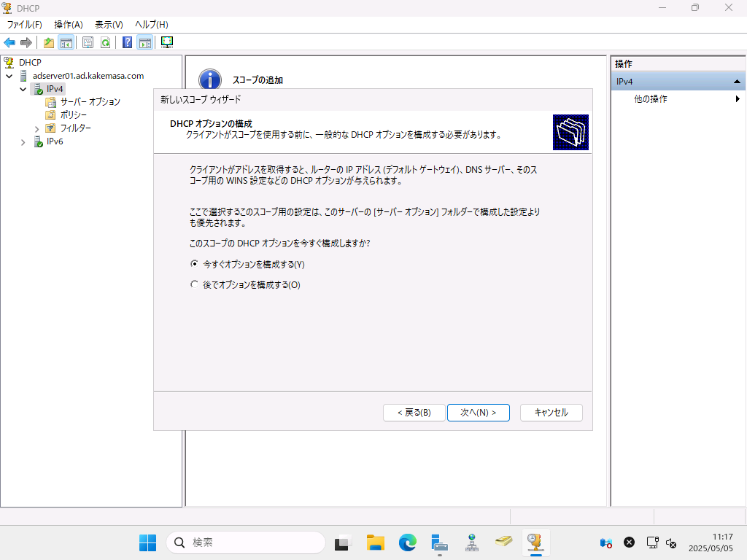747x560 pixels.
Task: Click the Up one level folder icon
Action: coord(49,42)
